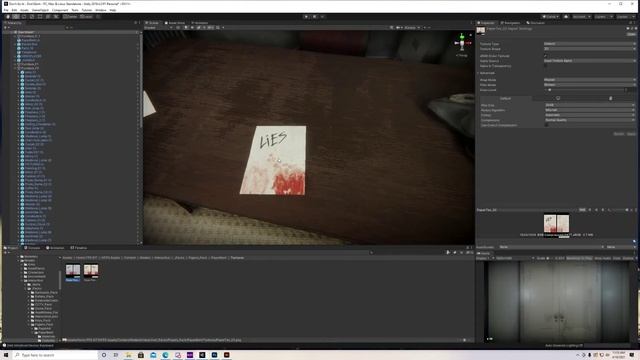Open the Scene view Gizmos dropdown

pyautogui.click(x=411, y=27)
